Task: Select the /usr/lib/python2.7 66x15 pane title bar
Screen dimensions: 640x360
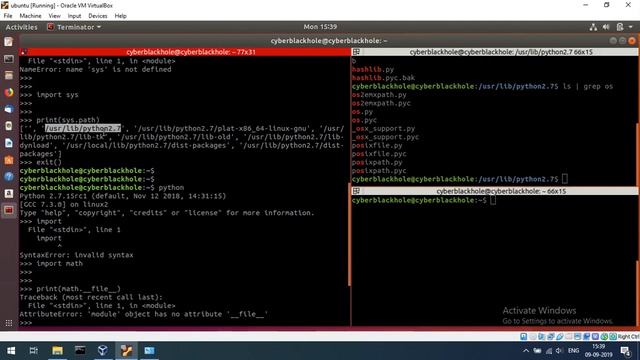Action: pos(495,52)
